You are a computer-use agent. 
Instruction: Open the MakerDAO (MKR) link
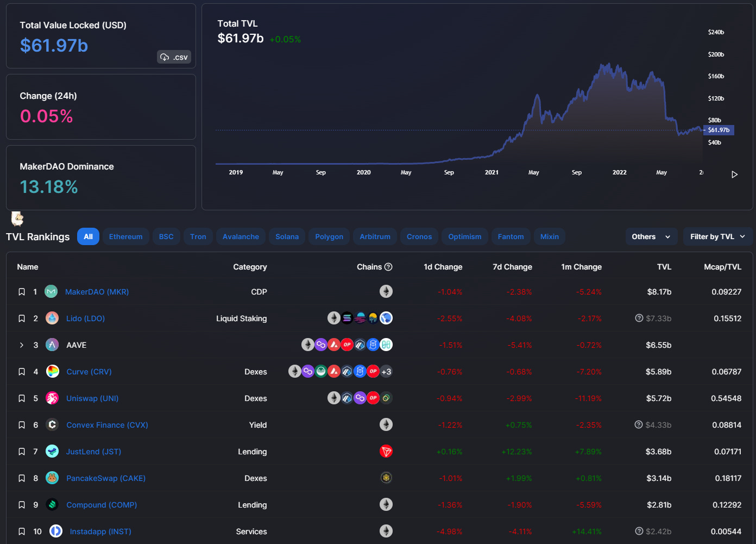97,292
